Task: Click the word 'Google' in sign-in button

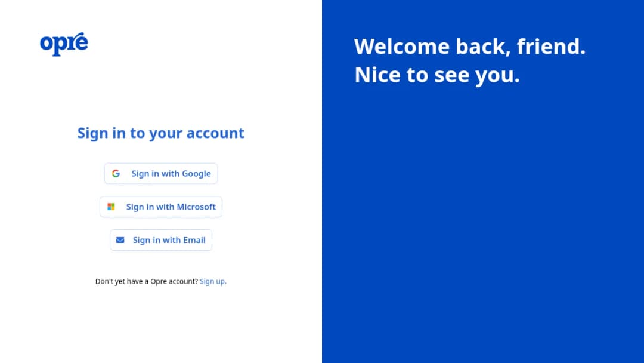Action: pos(196,174)
